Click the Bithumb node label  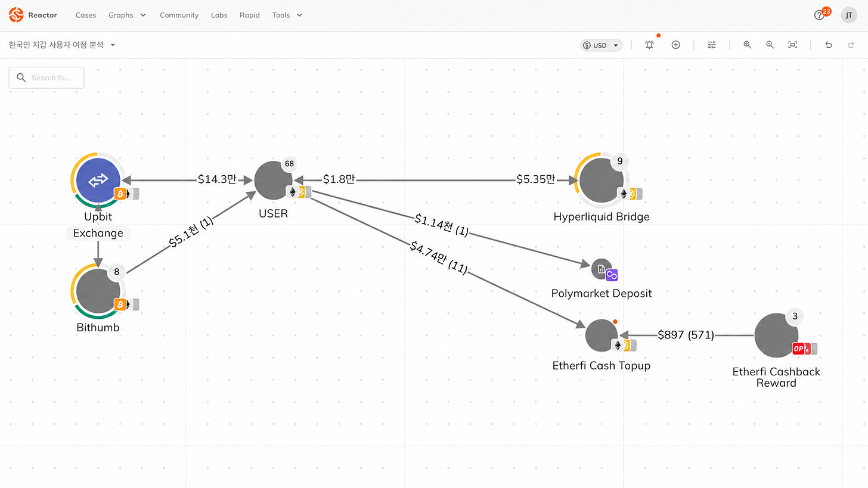pos(98,327)
